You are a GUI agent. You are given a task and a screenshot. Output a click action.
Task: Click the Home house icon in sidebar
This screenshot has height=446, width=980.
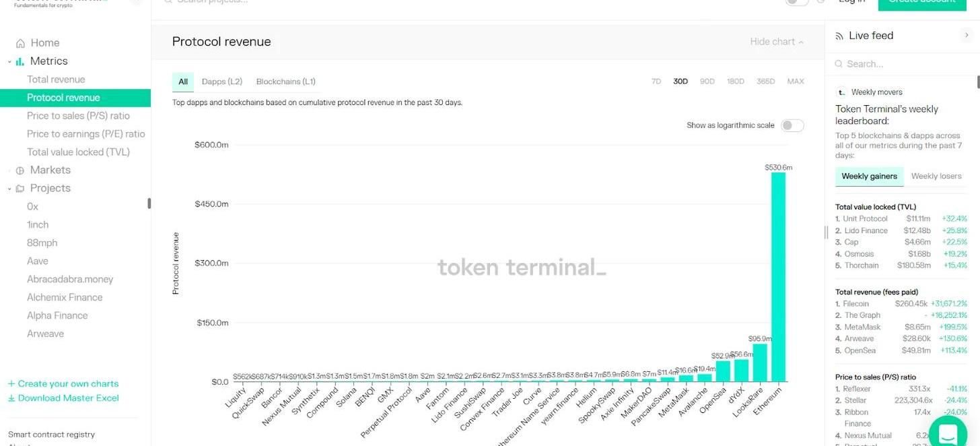(x=20, y=43)
